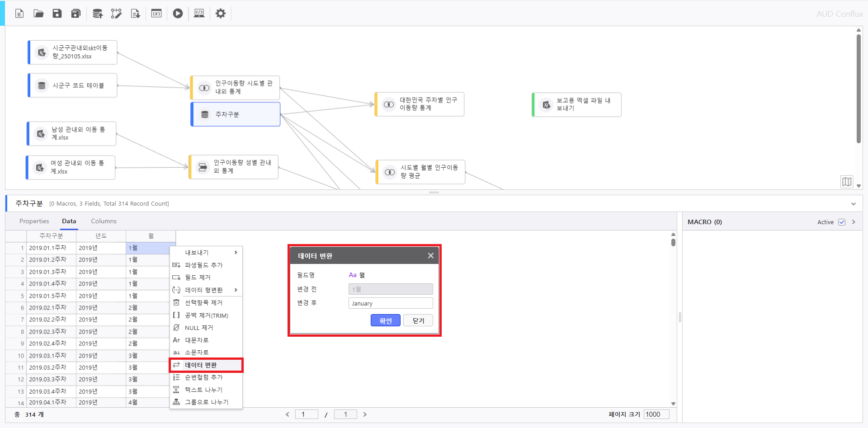
Task: Click the Save All toolbar icon
Action: point(76,14)
